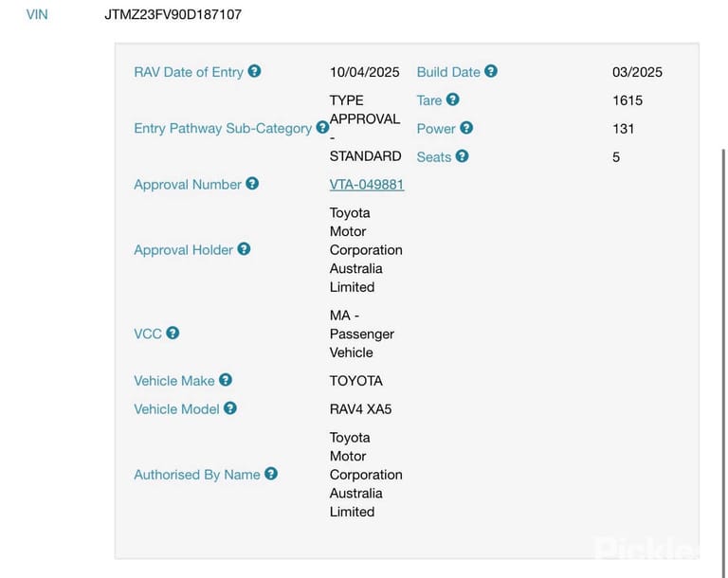This screenshot has width=728, height=578.
Task: Click Approval Number help icon
Action: click(x=252, y=184)
